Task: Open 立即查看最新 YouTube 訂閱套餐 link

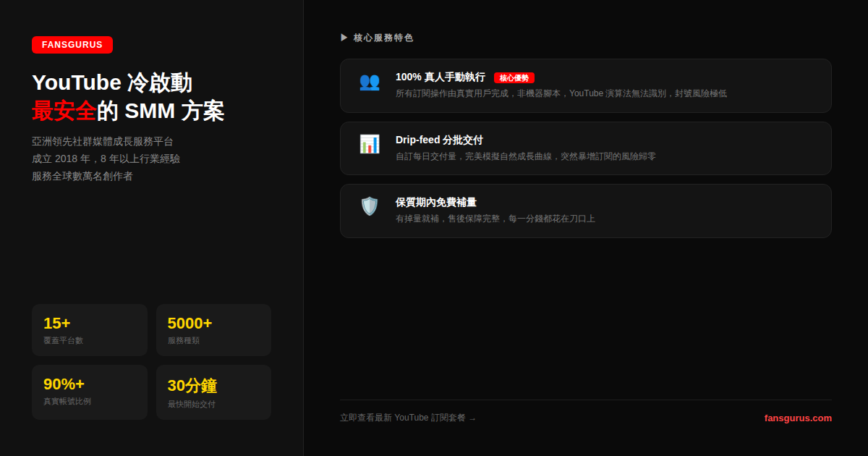Action: tap(402, 418)
